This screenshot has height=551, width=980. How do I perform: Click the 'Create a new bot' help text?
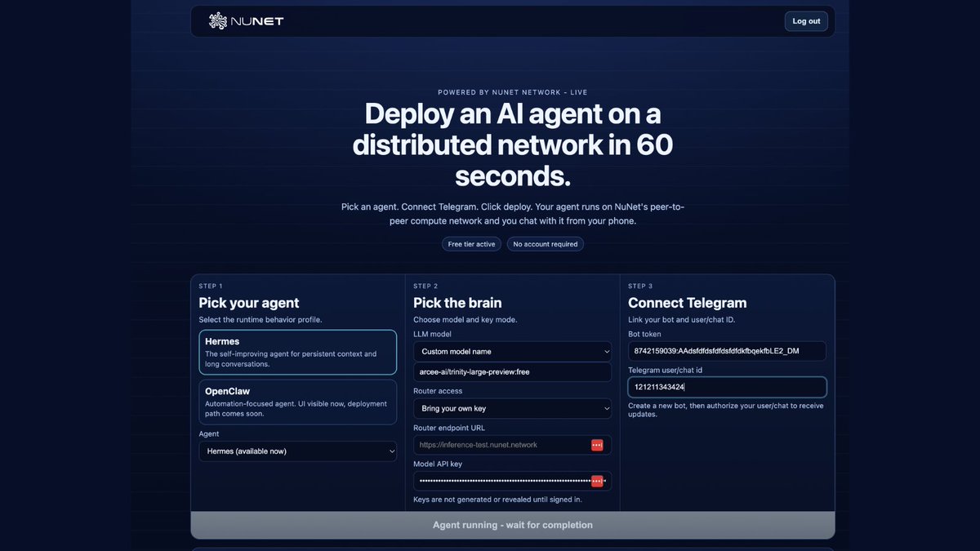[726, 410]
